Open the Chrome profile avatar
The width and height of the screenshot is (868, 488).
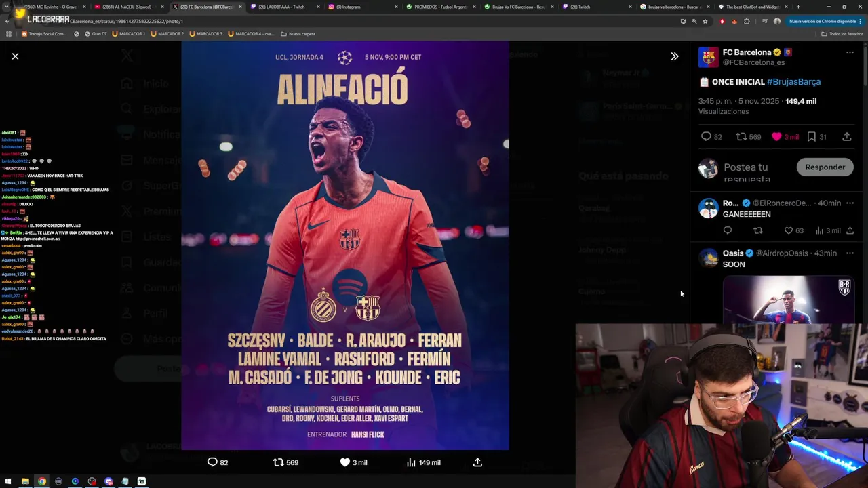click(777, 21)
